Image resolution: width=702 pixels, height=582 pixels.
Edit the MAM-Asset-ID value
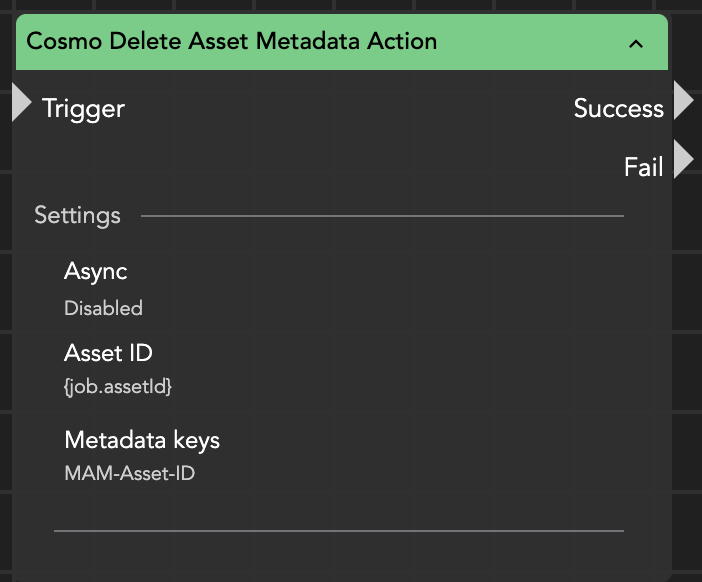pos(129,473)
